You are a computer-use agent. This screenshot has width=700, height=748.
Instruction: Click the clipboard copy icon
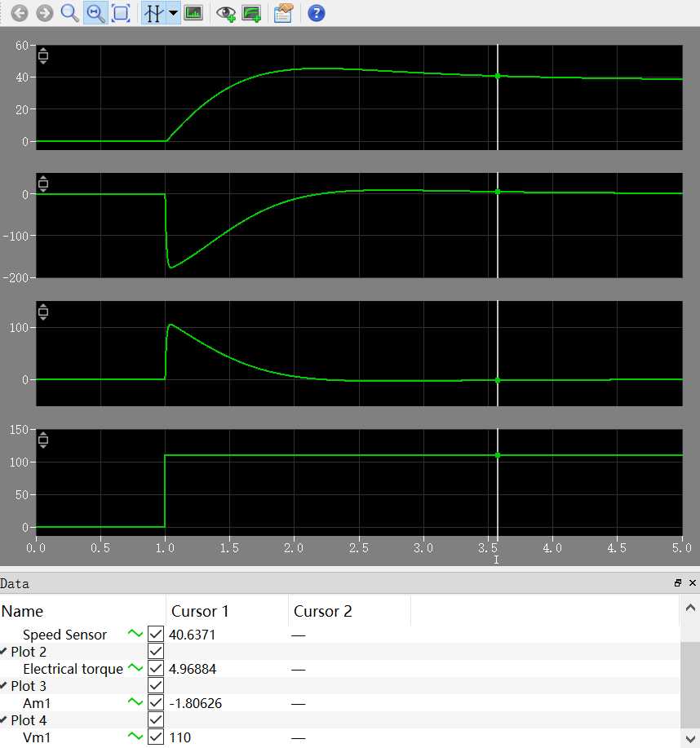283,13
